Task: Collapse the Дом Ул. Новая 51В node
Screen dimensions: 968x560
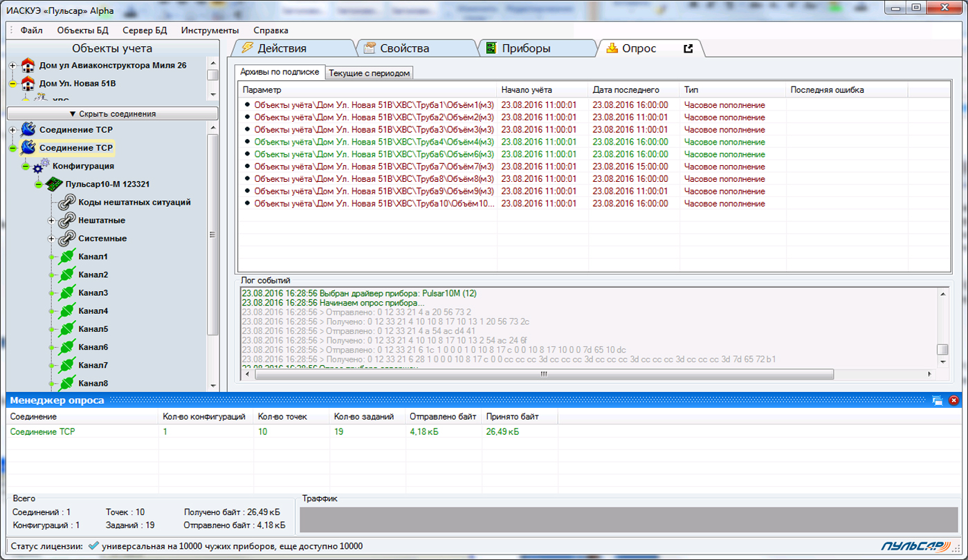Action: (12, 84)
